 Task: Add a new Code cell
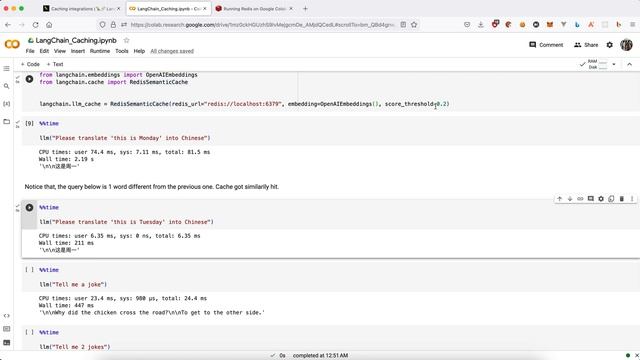pyautogui.click(x=30, y=64)
